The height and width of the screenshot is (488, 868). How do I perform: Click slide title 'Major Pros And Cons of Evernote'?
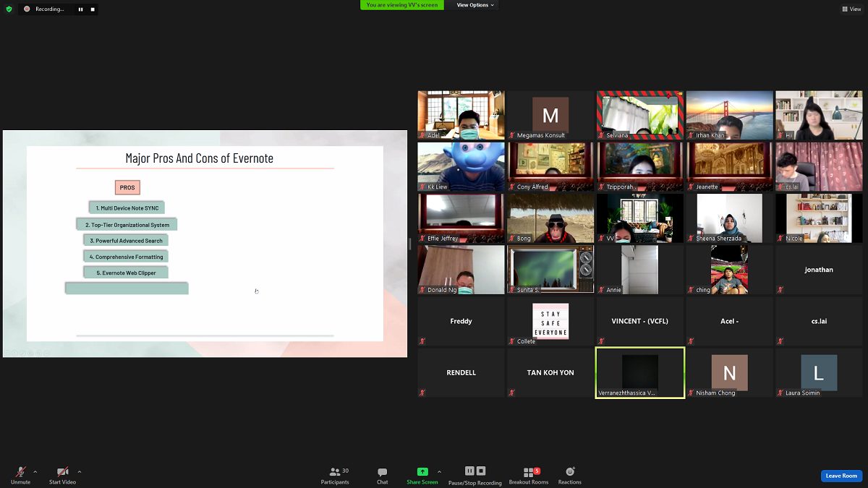coord(200,158)
